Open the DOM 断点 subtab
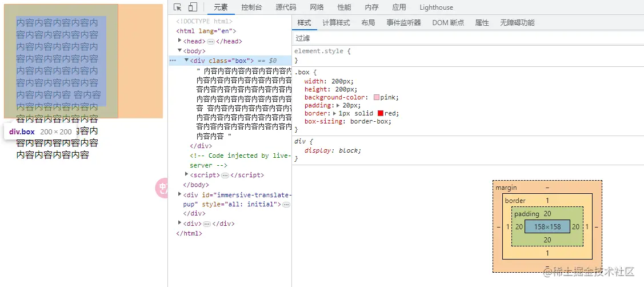 tap(448, 23)
